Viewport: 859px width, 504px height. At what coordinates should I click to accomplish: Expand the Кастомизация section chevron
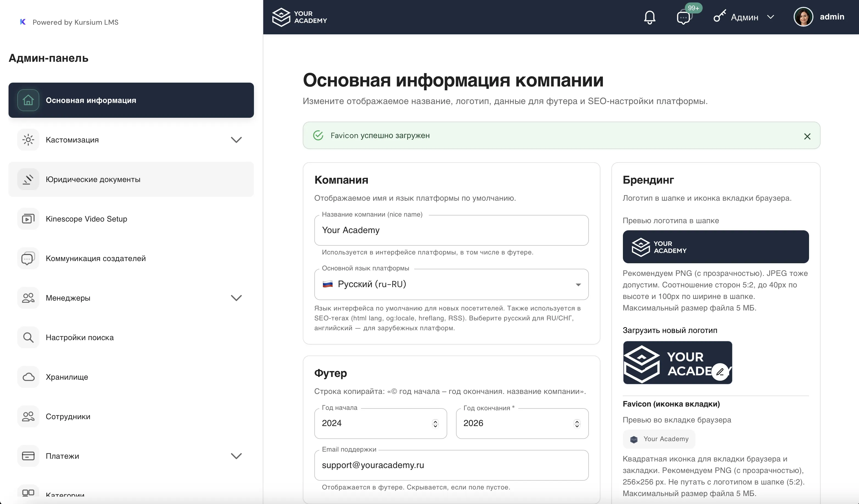coord(236,140)
